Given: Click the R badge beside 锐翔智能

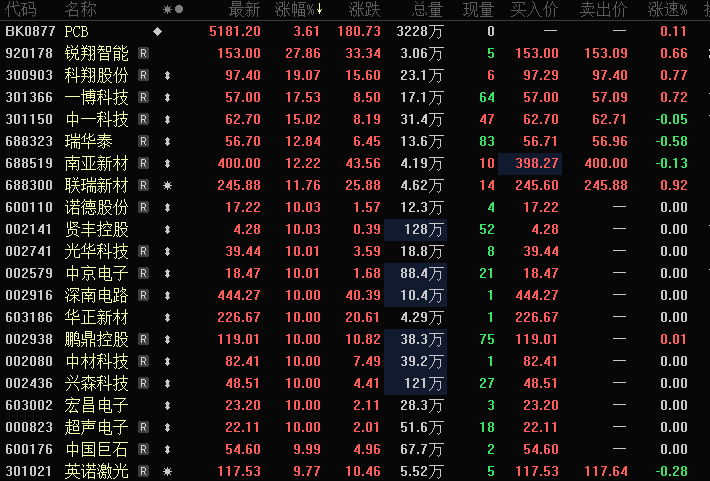Looking at the screenshot, I should click(x=143, y=53).
